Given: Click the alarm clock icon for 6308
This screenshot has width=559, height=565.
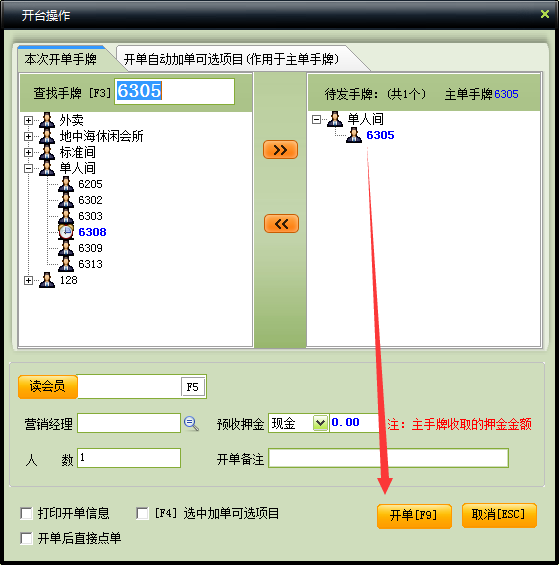Looking at the screenshot, I should 66,232.
